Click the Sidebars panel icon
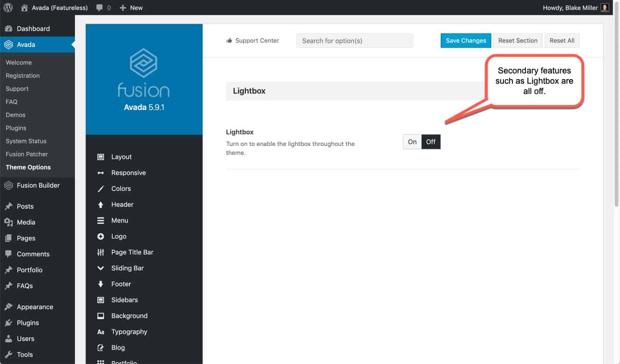This screenshot has width=620, height=364. [101, 300]
